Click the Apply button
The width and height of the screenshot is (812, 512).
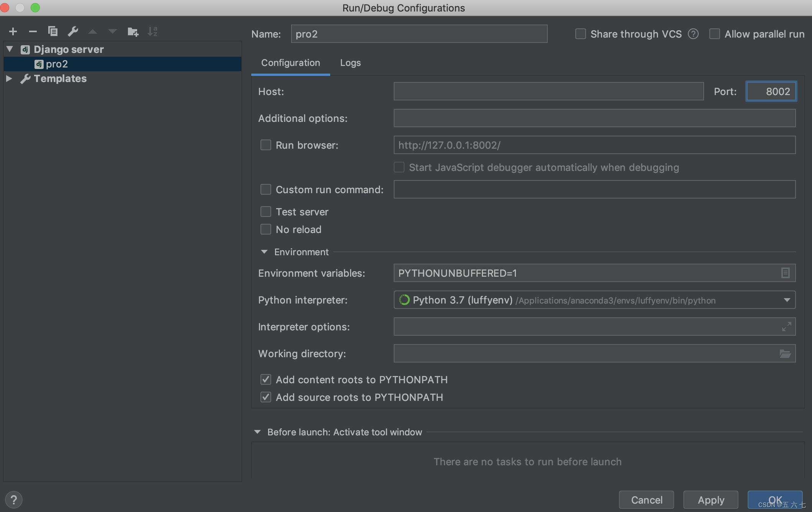(711, 500)
